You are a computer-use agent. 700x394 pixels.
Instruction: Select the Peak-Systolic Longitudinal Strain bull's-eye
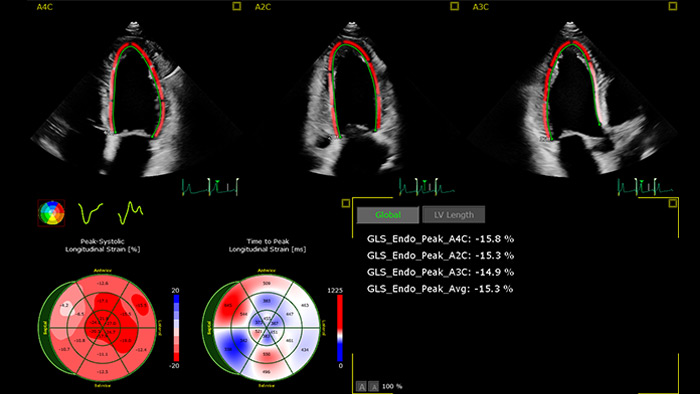pos(97,328)
